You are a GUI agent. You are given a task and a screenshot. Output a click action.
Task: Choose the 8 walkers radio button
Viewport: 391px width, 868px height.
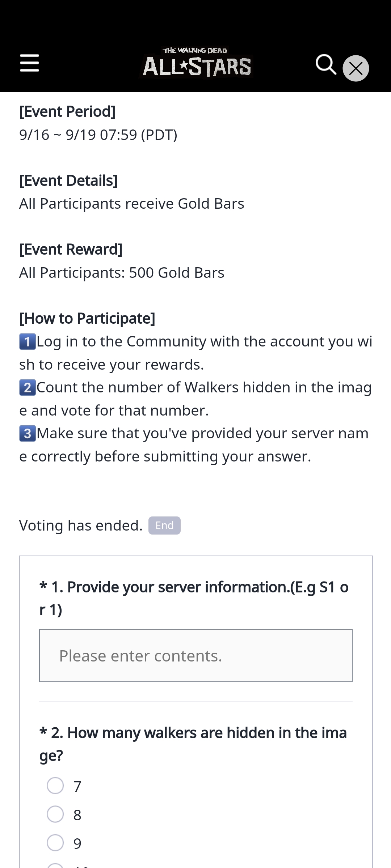(x=55, y=814)
